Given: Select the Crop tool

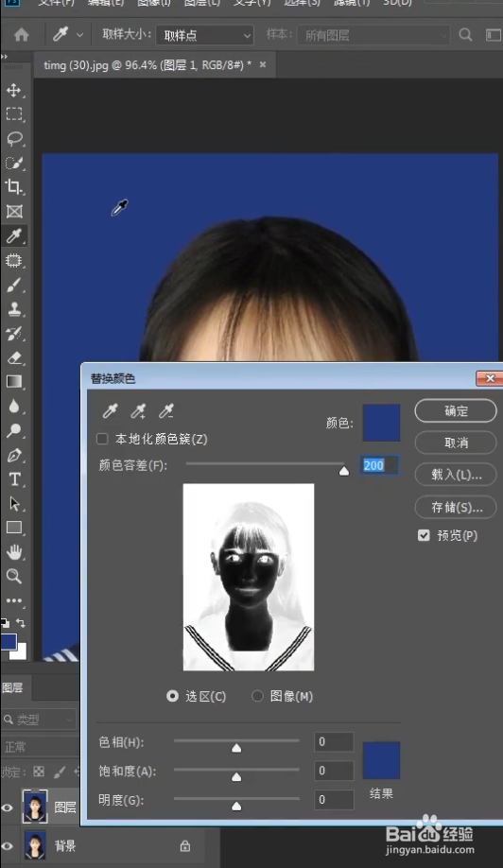Looking at the screenshot, I should [14, 187].
